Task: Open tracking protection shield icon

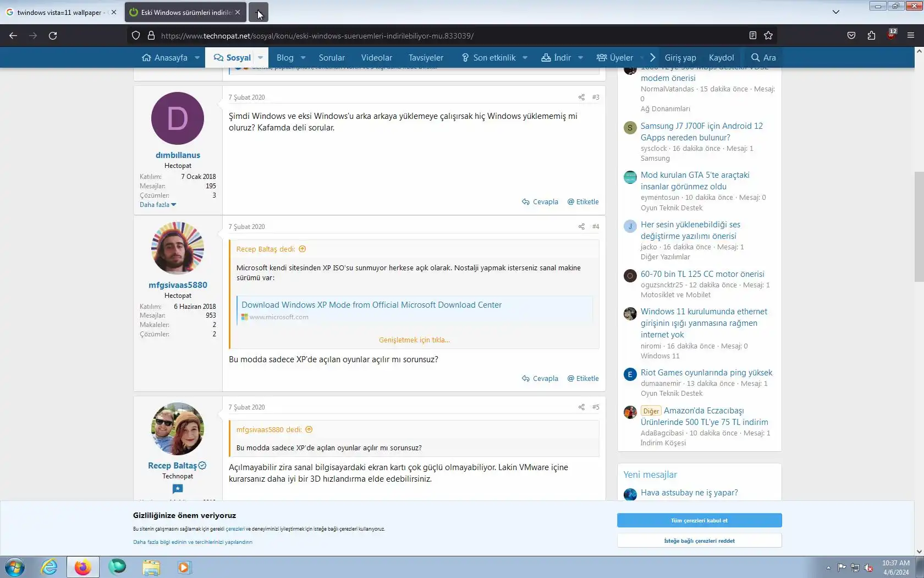Action: pos(136,36)
